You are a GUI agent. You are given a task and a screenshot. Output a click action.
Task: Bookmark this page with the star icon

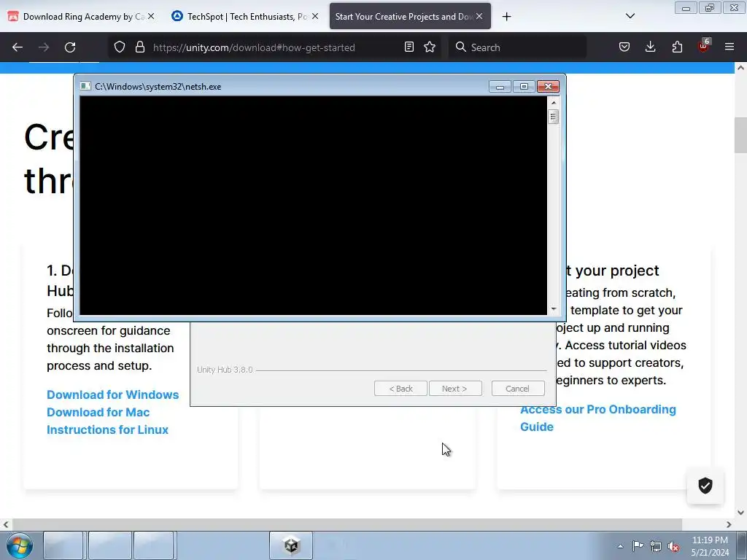coord(430,47)
